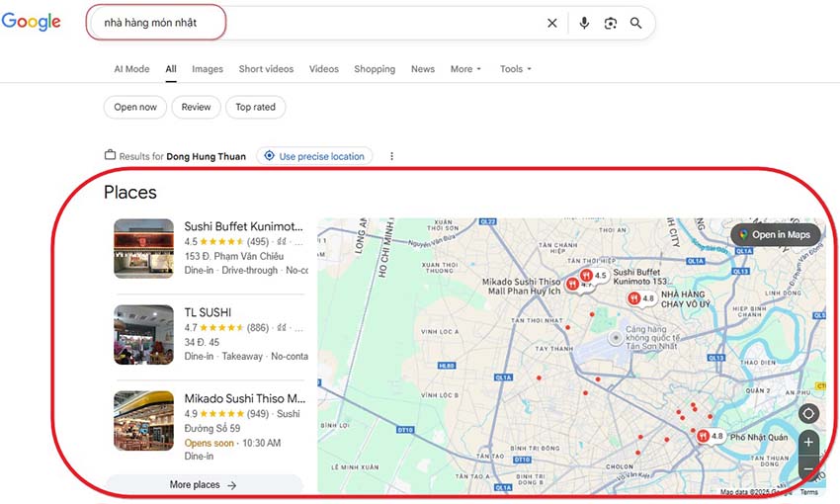Zoom in the map with plus button
The image size is (840, 504).
(809, 443)
